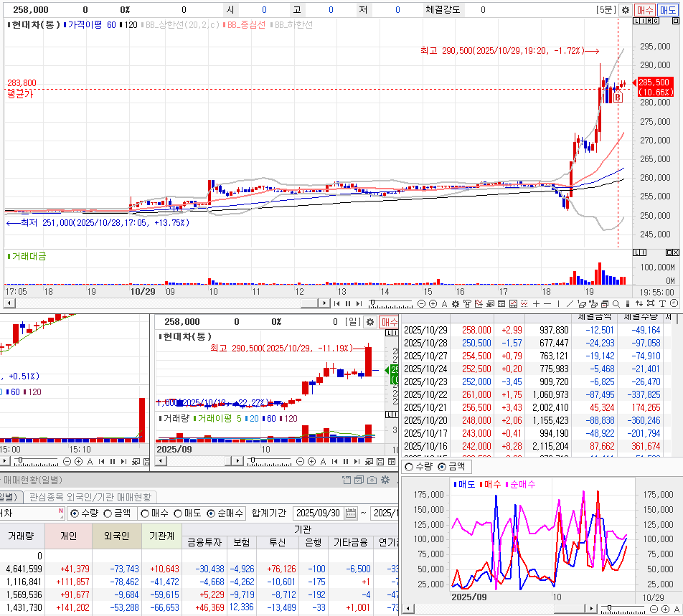Screen dimensions: 683x616
Task: Click the 개인 column header
Action: [68, 536]
